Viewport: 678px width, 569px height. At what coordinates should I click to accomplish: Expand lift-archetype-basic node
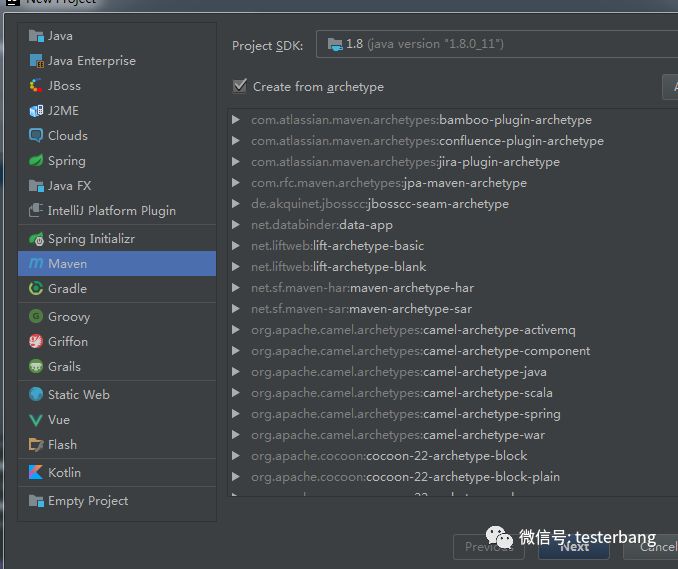click(x=236, y=246)
